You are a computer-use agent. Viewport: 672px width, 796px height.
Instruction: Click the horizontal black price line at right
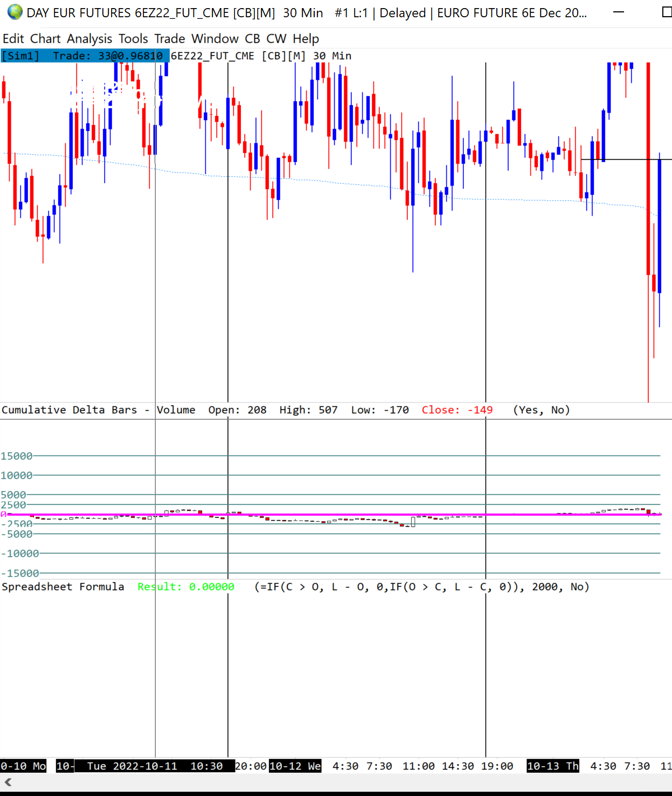click(x=626, y=160)
